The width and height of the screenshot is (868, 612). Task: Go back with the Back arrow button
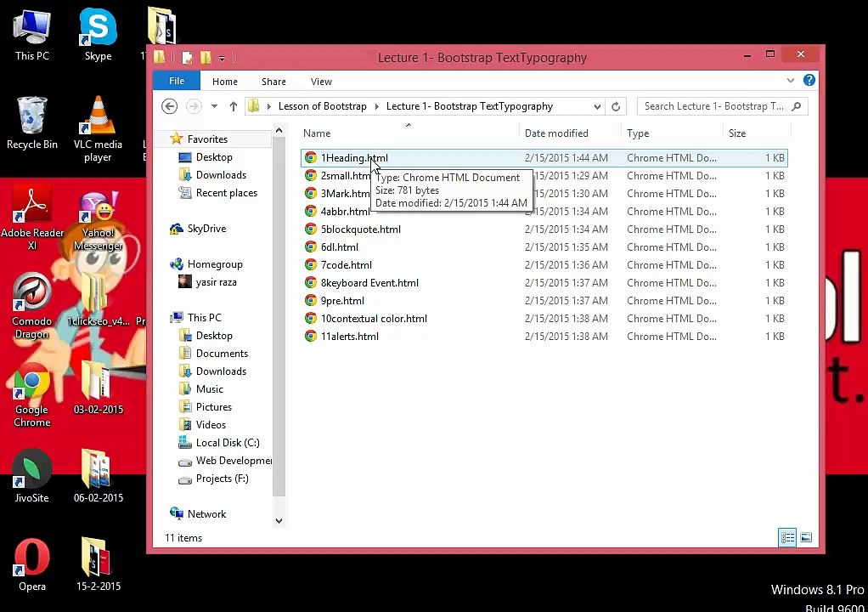pyautogui.click(x=169, y=105)
